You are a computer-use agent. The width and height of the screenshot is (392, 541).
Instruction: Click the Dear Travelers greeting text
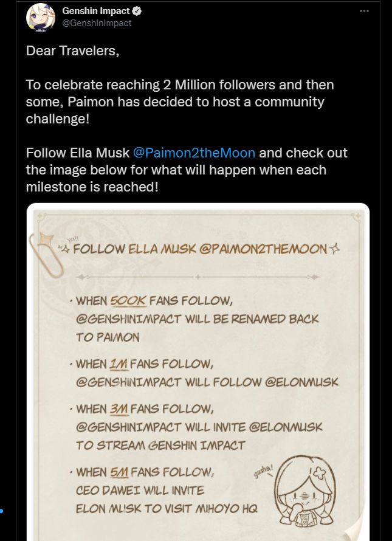click(72, 51)
